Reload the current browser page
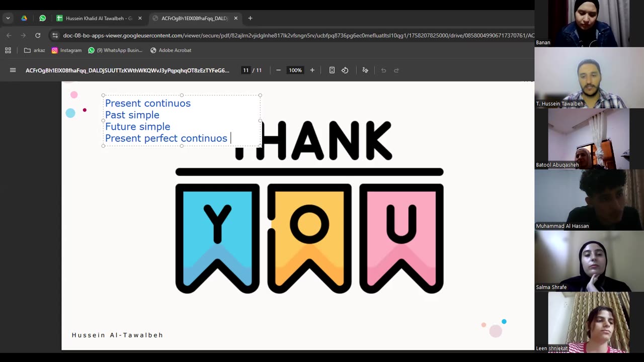The width and height of the screenshot is (644, 362). tap(38, 35)
